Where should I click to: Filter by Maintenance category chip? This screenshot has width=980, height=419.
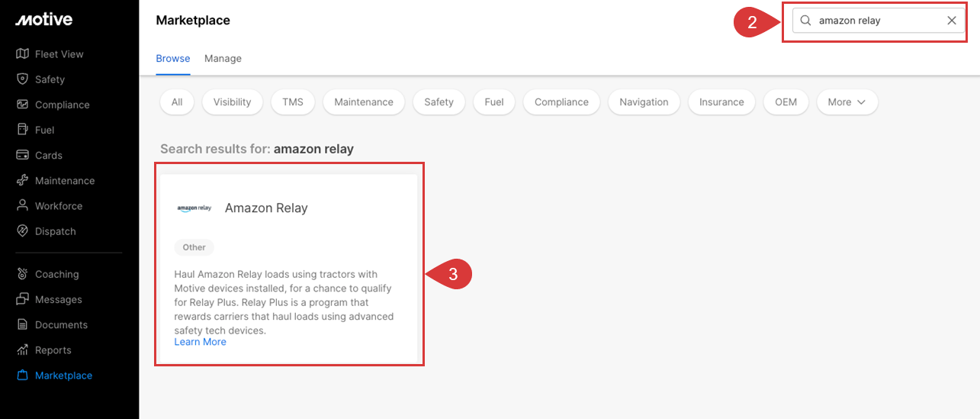364,102
